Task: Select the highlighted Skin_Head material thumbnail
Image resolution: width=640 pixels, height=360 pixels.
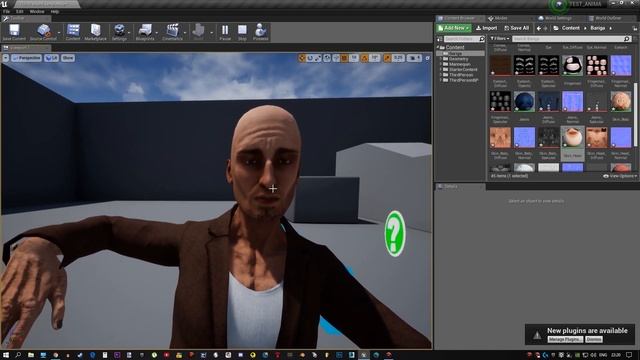Action: [572, 137]
